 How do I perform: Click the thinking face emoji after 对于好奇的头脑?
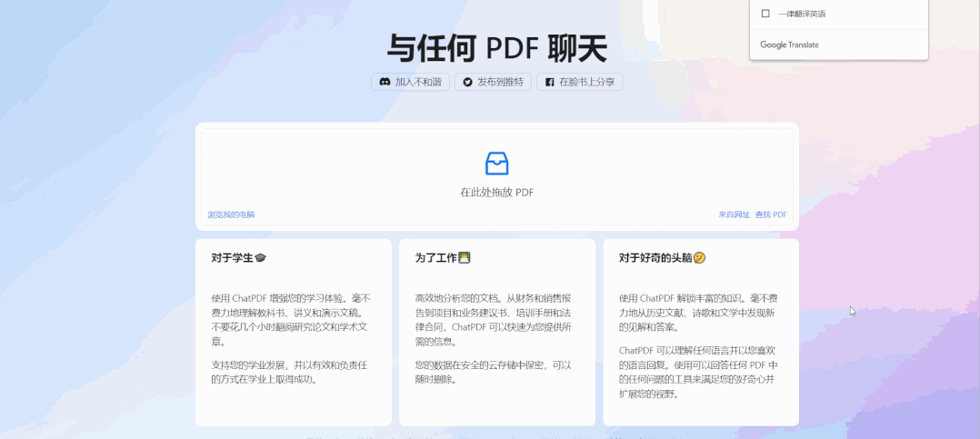pos(700,257)
